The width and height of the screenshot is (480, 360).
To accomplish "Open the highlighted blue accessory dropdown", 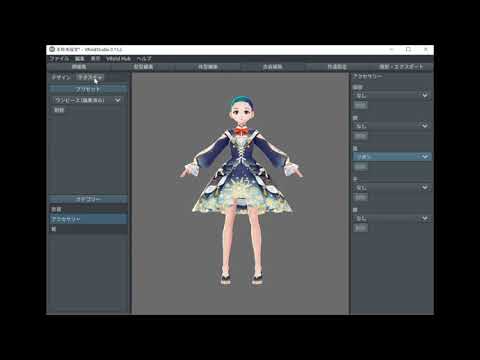I will (x=392, y=156).
